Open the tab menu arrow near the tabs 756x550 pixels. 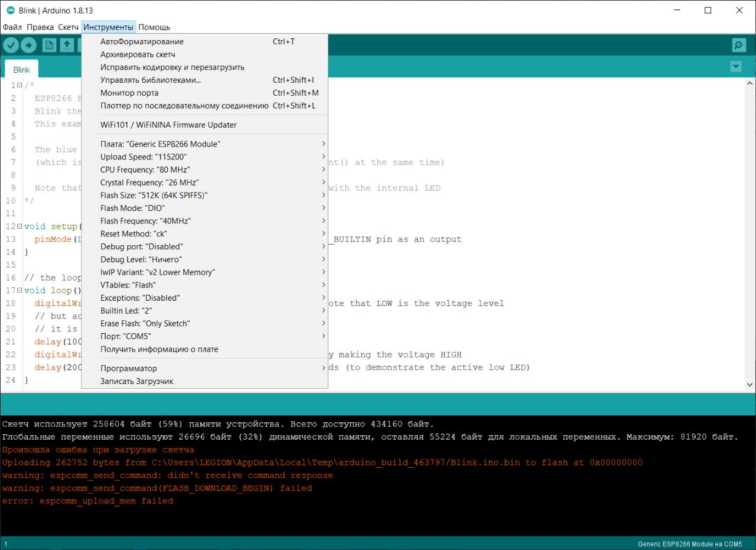pos(735,67)
